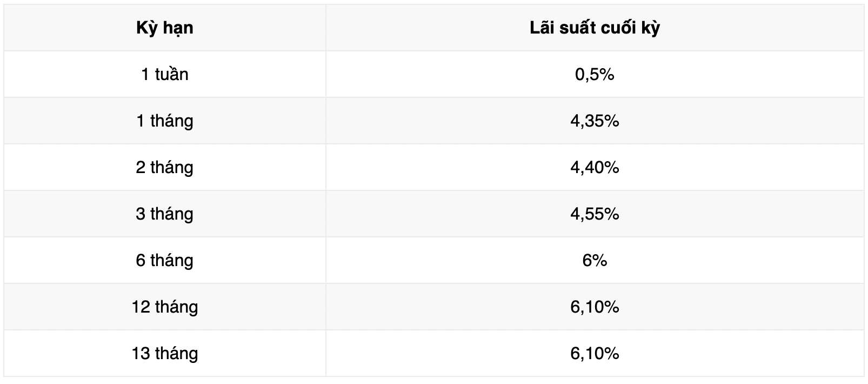868x384 pixels.
Task: Click the 6,10% rate for 13 tháng
Action: 595,353
